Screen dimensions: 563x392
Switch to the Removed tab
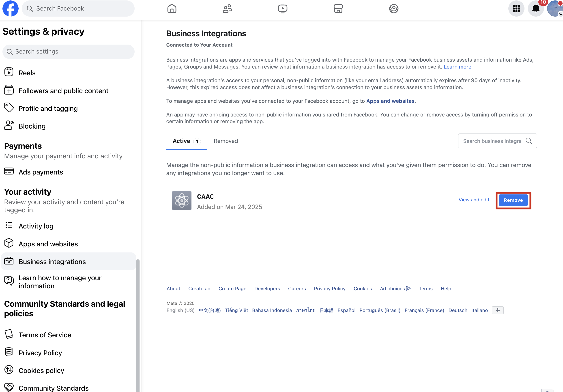pos(226,141)
